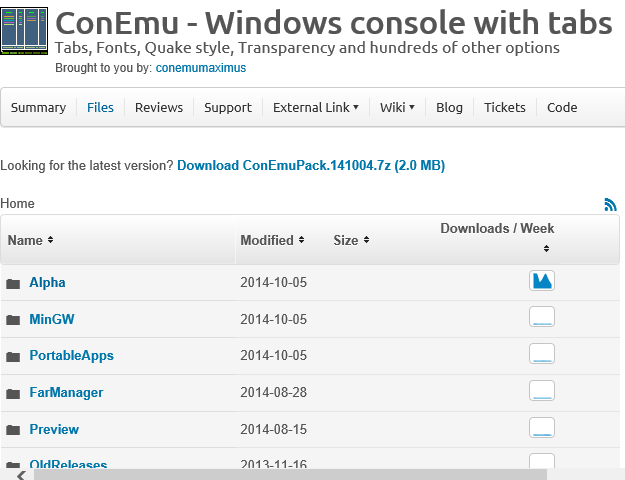Click the Preview date 2014-08-15
Image resolution: width=625 pixels, height=480 pixels.
(273, 429)
